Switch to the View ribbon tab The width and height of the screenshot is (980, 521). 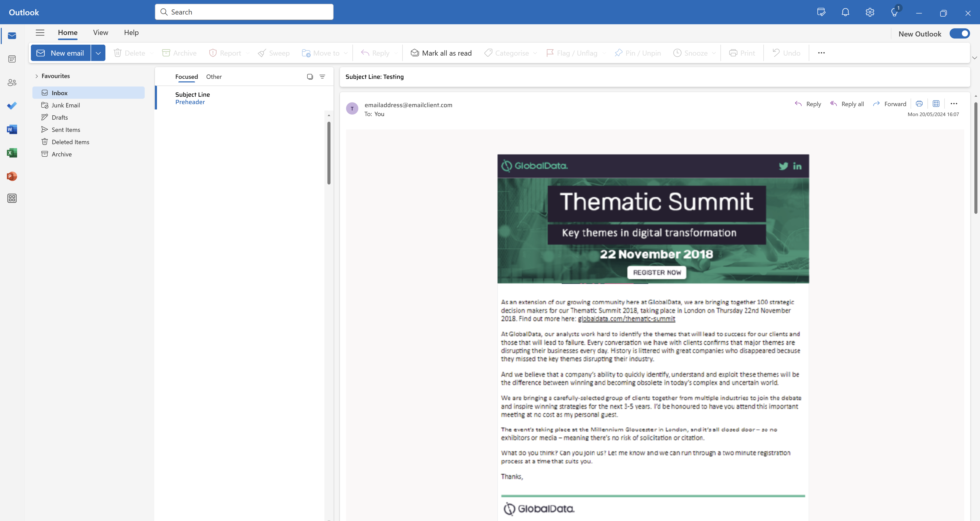coord(101,33)
